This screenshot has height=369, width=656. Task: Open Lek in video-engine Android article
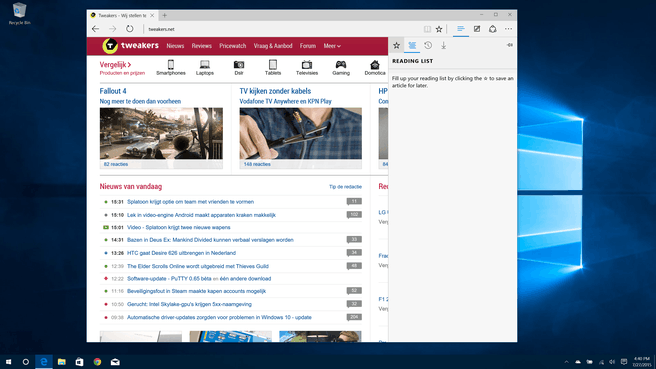201,215
